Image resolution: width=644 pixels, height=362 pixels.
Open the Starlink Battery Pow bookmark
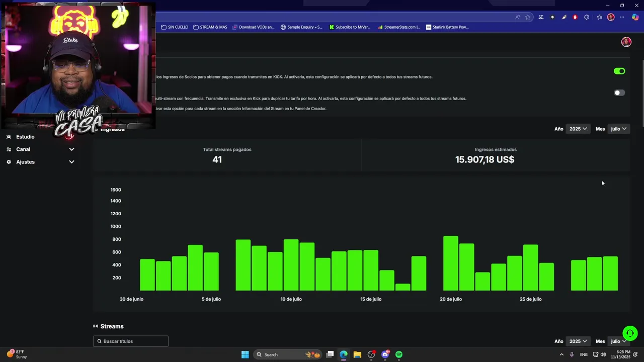pyautogui.click(x=447, y=27)
